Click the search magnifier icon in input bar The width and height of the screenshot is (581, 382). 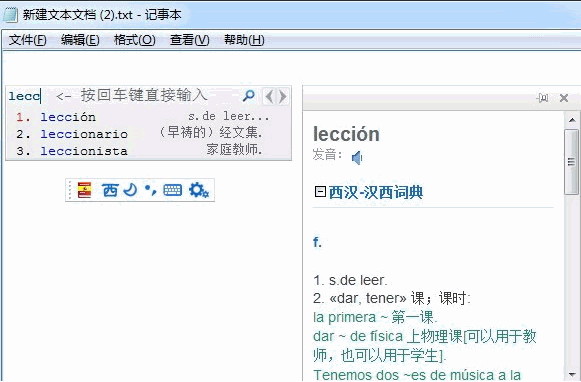point(248,96)
